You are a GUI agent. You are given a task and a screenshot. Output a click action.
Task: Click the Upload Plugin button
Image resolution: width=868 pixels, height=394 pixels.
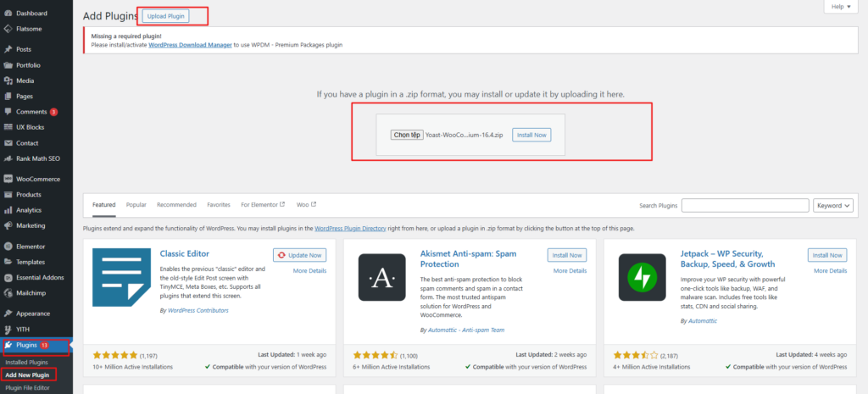(166, 17)
